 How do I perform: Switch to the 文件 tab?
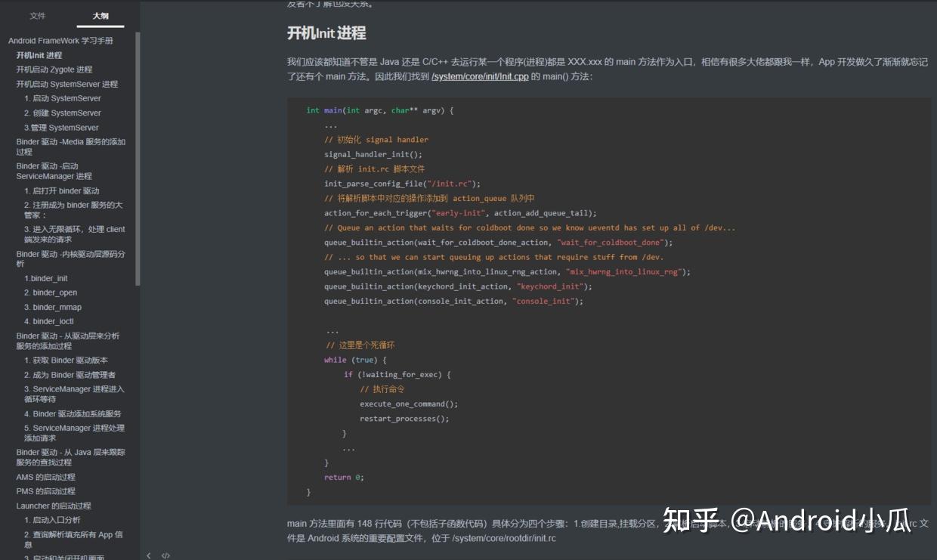pyautogui.click(x=39, y=15)
